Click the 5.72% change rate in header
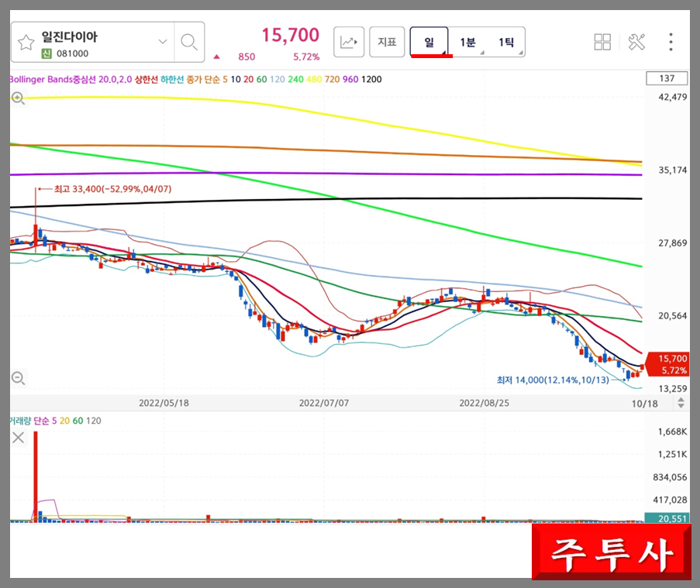 click(x=306, y=57)
